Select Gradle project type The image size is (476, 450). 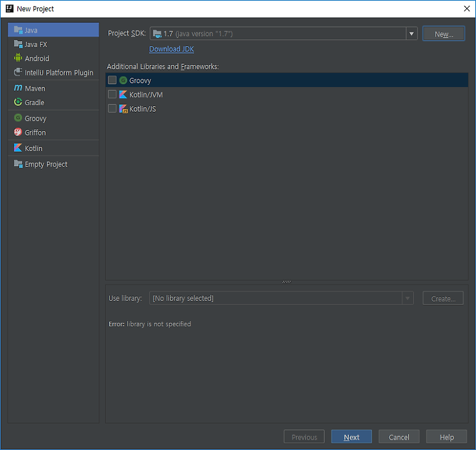coord(54,103)
